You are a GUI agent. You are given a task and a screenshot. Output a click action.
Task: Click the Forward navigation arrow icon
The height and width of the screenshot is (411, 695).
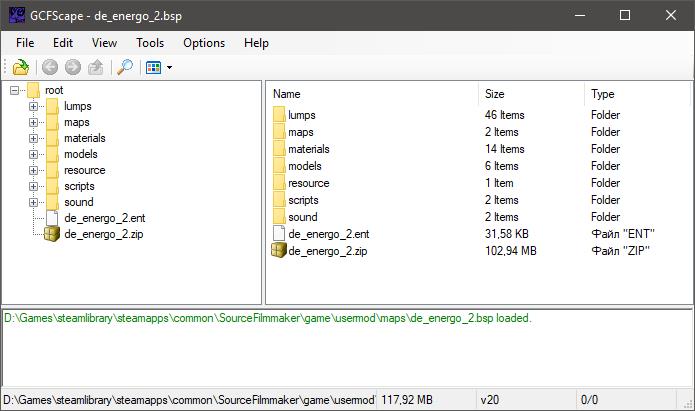pyautogui.click(x=73, y=67)
